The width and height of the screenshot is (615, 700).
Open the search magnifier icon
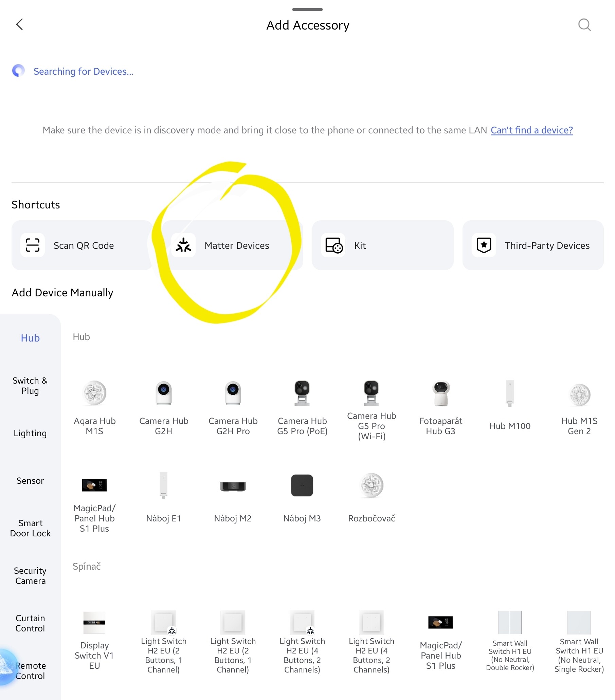click(584, 25)
